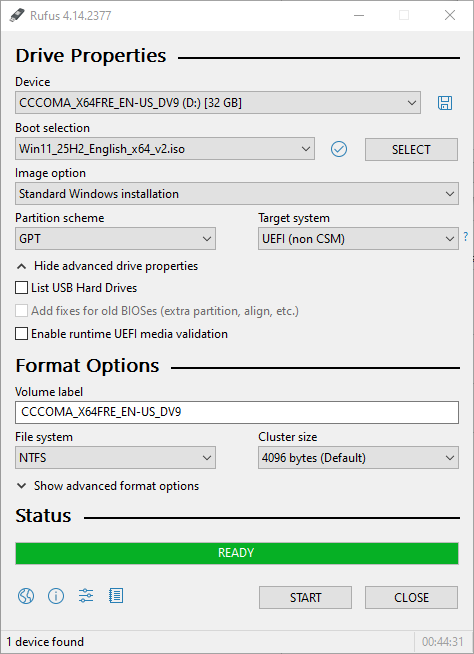Minimize the Rufus window

359,15
